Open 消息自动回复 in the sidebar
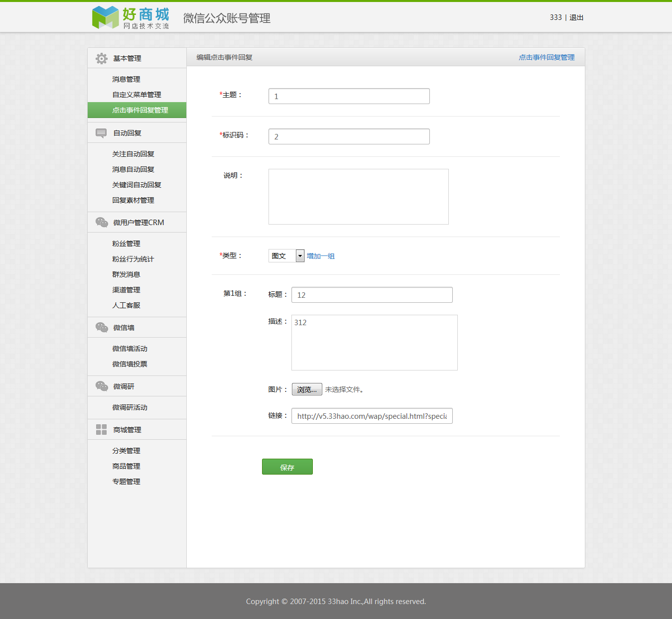 tap(133, 169)
